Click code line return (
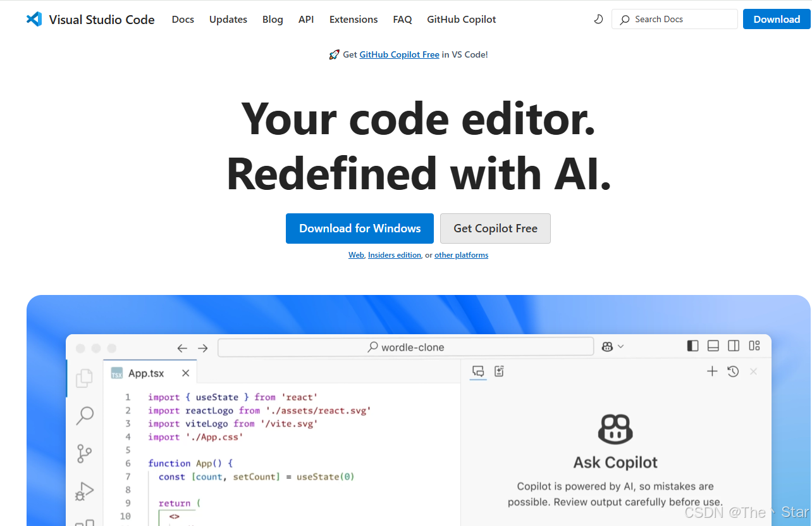The height and width of the screenshot is (526, 812). tap(179, 503)
